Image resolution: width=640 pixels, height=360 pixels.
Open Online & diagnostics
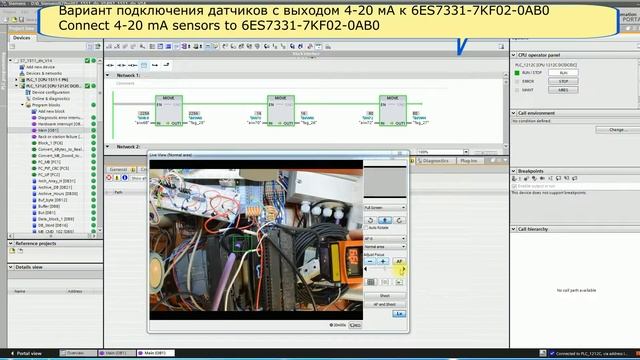click(x=51, y=99)
